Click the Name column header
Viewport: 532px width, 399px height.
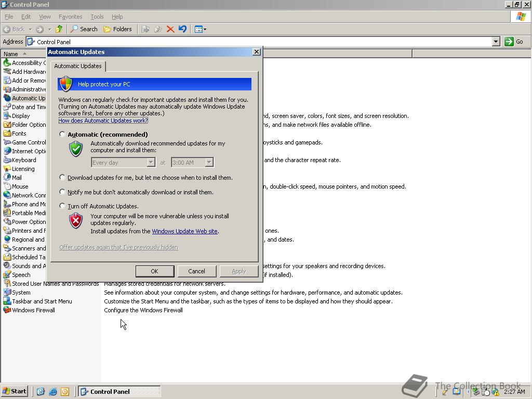tap(24, 54)
